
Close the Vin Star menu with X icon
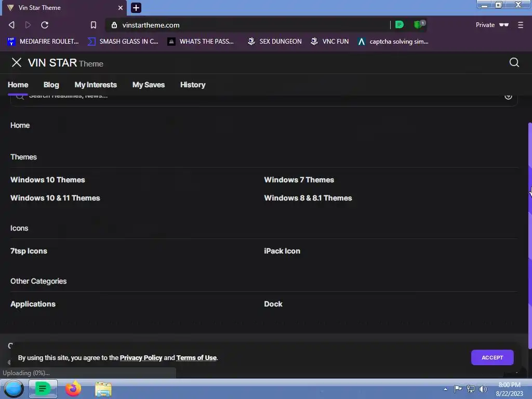(16, 62)
